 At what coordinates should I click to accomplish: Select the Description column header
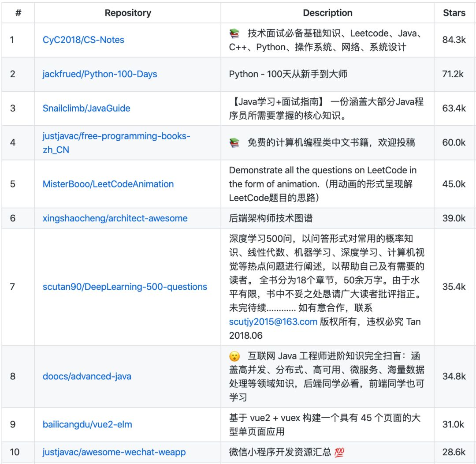(327, 13)
